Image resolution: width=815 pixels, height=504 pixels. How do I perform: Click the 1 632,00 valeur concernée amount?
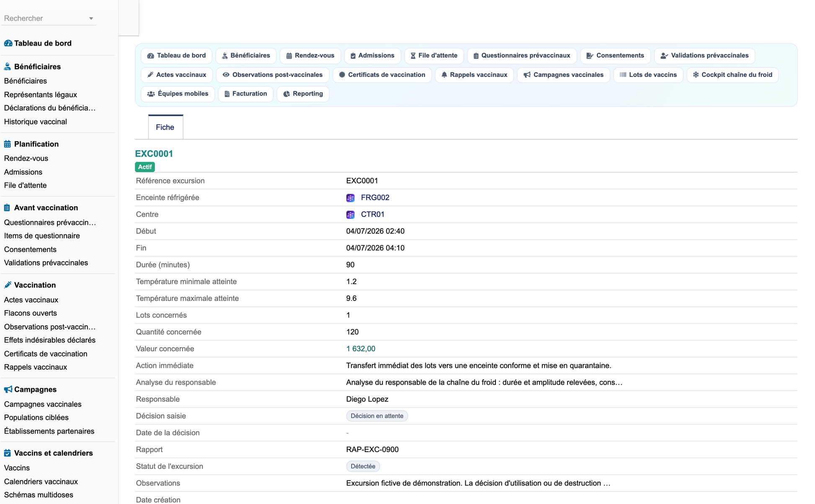[361, 349]
